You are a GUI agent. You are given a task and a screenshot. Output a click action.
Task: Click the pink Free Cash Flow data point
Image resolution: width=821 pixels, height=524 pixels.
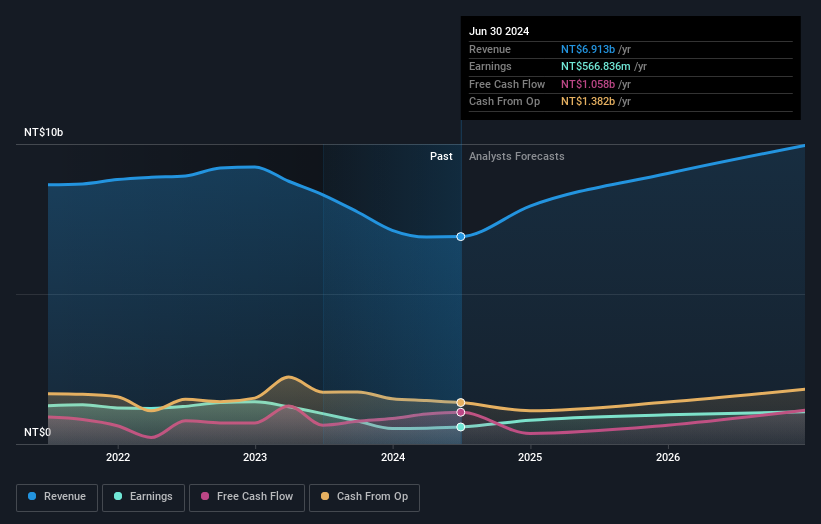pyautogui.click(x=461, y=412)
